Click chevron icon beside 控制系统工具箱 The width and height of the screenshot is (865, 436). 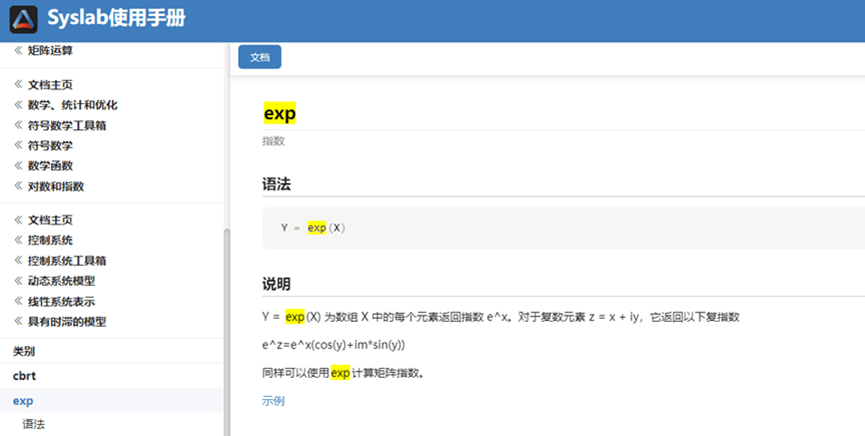tap(18, 260)
